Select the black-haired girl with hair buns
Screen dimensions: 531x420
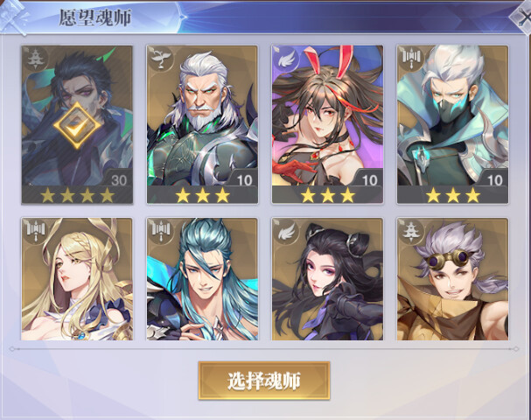[x=327, y=279]
